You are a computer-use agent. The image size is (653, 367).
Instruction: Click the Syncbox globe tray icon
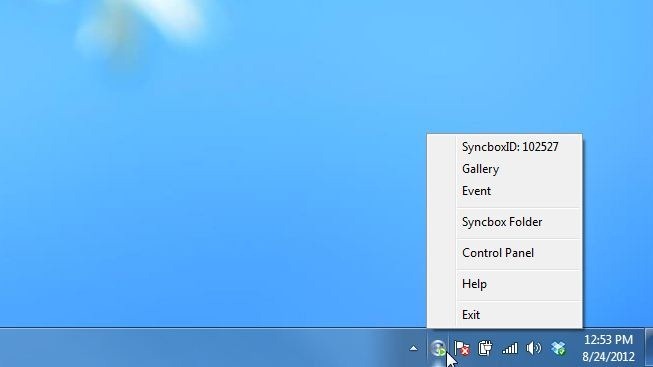(x=438, y=348)
